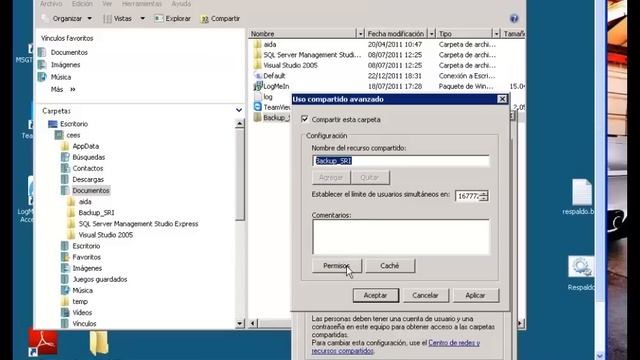Click Cancelar in the sharing dialog
This screenshot has height=360, width=640.
coord(425,295)
